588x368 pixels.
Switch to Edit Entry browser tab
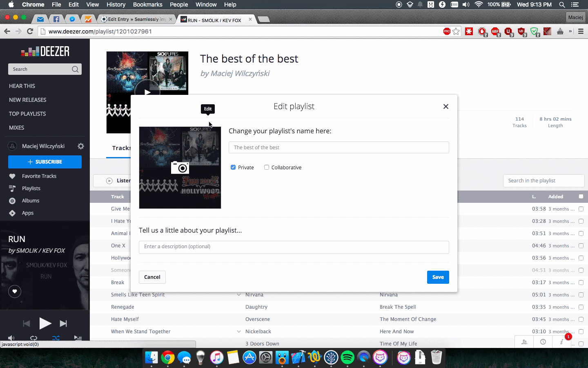(137, 19)
